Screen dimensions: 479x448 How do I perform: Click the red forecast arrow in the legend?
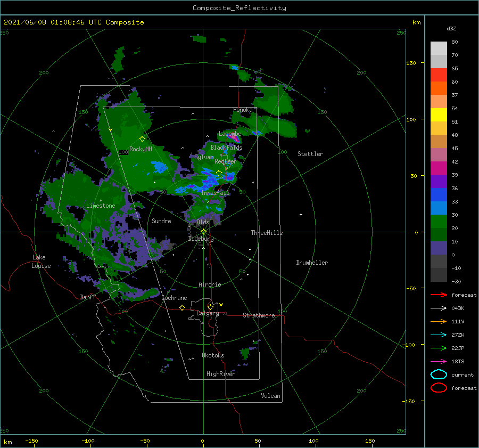(x=439, y=295)
